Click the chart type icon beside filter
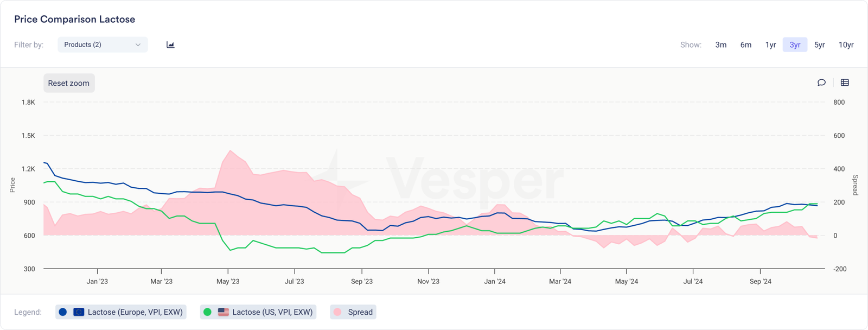 [x=170, y=45]
